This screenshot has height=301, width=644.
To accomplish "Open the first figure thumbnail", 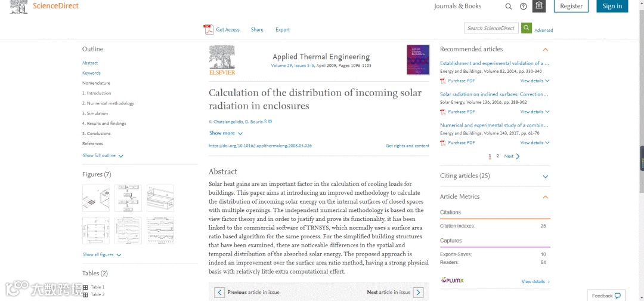I will 95,198.
